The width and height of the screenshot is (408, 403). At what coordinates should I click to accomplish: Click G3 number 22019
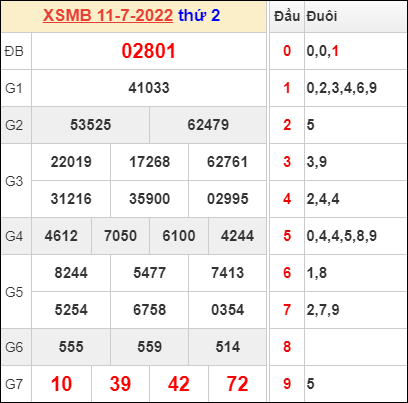click(71, 162)
